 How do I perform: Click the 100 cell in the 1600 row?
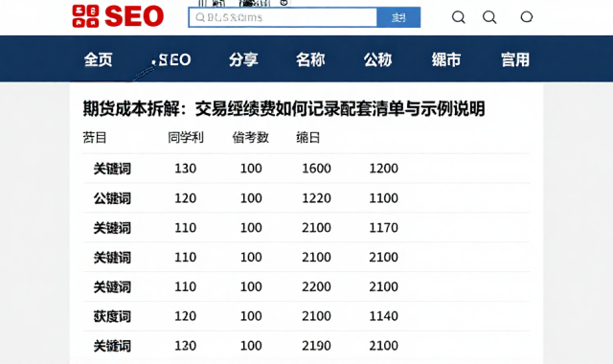pos(251,169)
